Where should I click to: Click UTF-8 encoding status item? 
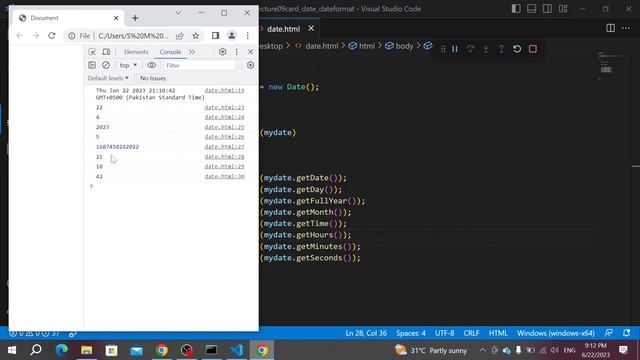(444, 333)
